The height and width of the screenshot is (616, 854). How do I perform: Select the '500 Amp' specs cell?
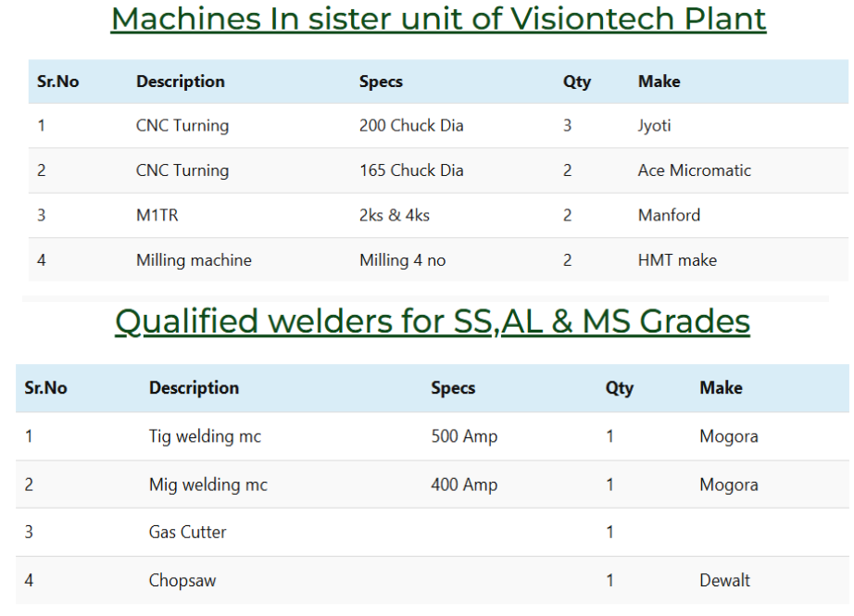(x=464, y=436)
